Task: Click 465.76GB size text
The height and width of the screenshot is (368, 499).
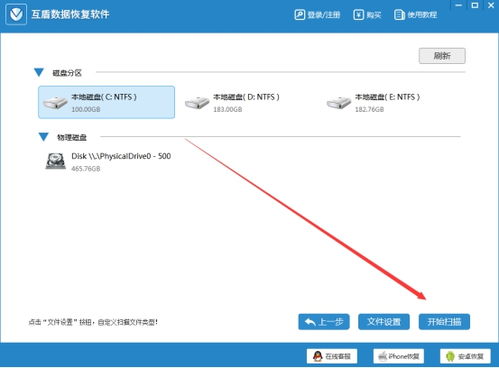Action: tap(86, 169)
